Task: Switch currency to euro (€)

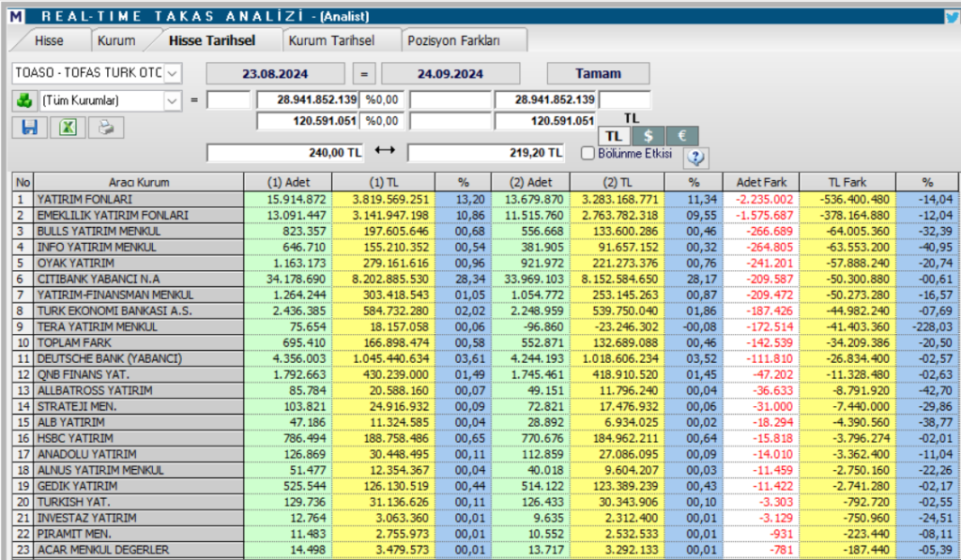Action: click(681, 135)
